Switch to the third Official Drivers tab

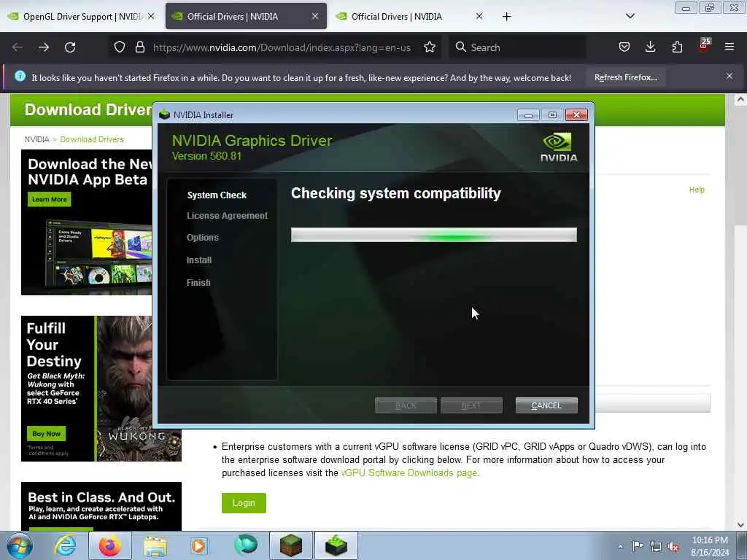click(410, 17)
